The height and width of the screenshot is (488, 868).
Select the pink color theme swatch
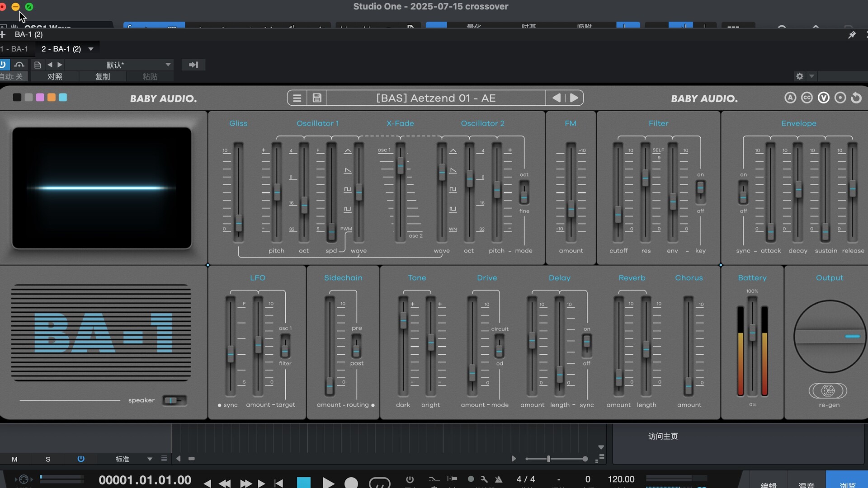tap(40, 97)
